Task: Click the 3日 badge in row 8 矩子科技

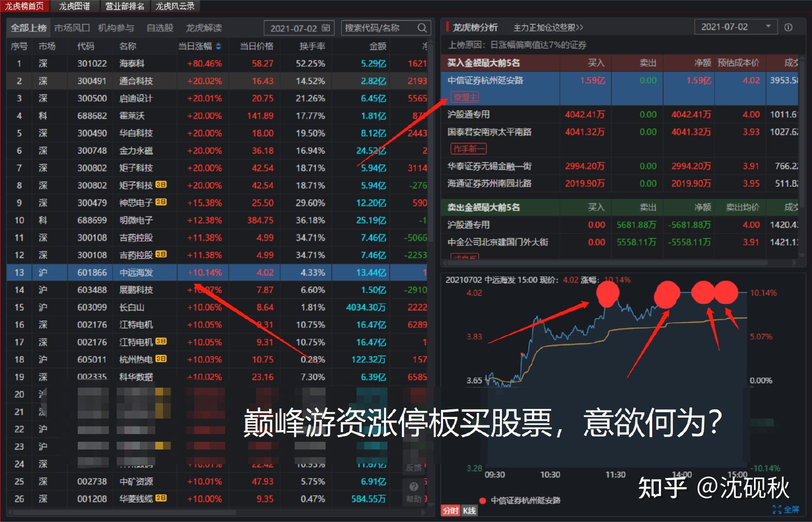Action: pyautogui.click(x=161, y=185)
